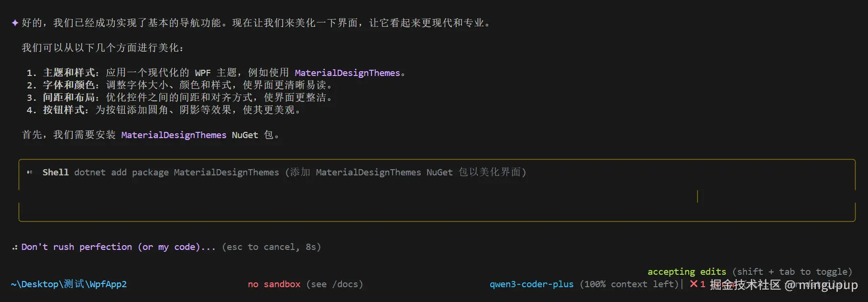Click MaterialDesignThemes before 'NuGet 包'
This screenshot has height=302, width=868.
point(174,135)
